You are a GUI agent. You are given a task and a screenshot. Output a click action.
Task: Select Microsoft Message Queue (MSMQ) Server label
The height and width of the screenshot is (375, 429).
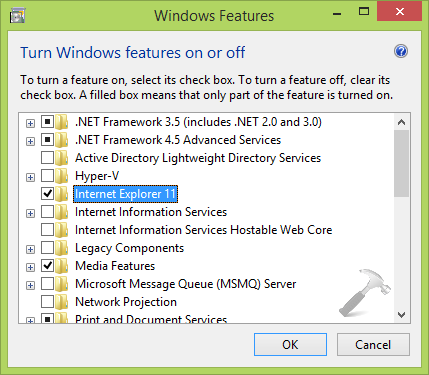(186, 284)
